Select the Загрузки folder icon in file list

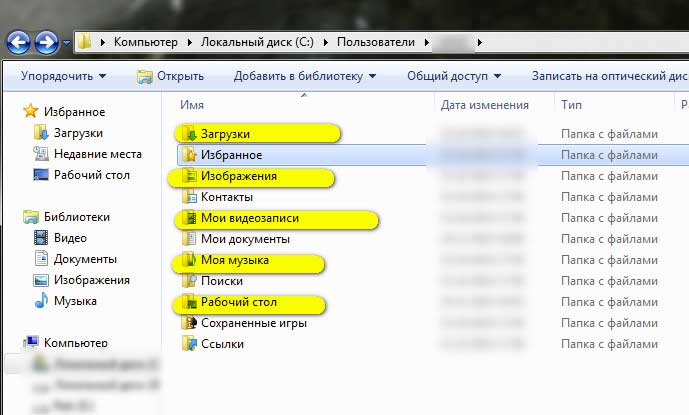click(188, 133)
